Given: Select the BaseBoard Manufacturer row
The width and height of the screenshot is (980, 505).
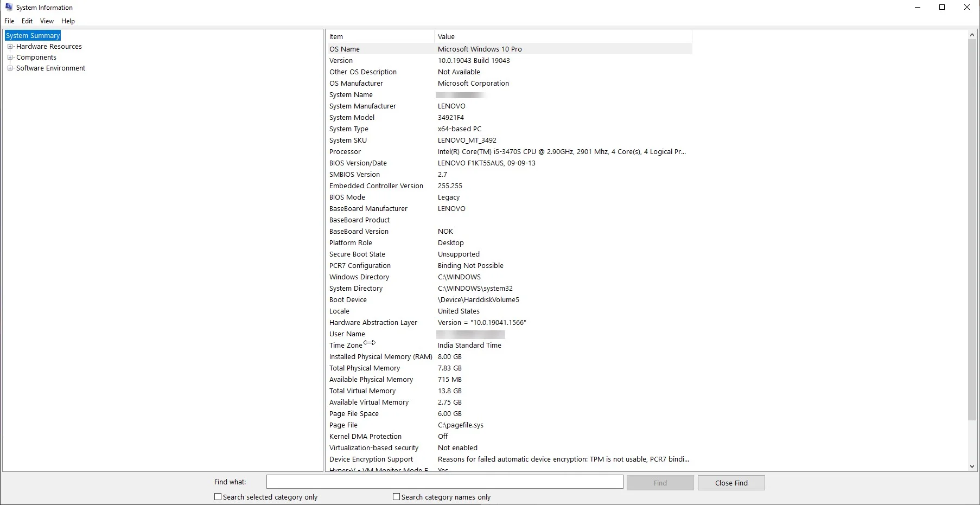Looking at the screenshot, I should tap(509, 209).
